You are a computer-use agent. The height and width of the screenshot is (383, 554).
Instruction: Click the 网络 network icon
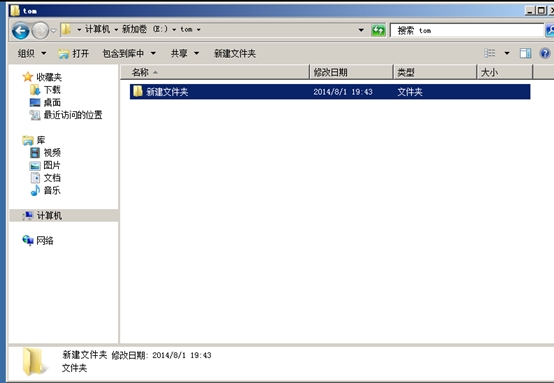[x=28, y=241]
